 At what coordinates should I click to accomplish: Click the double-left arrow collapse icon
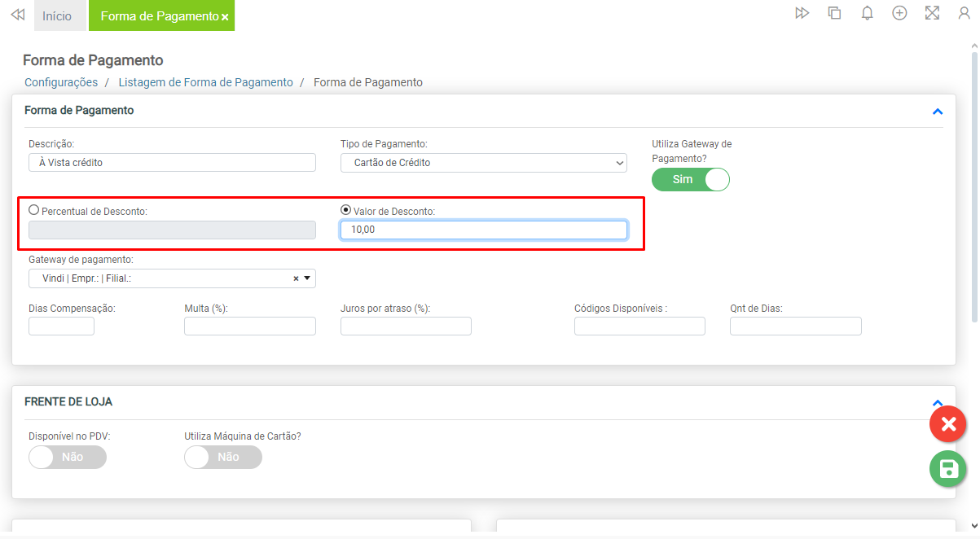click(x=17, y=15)
